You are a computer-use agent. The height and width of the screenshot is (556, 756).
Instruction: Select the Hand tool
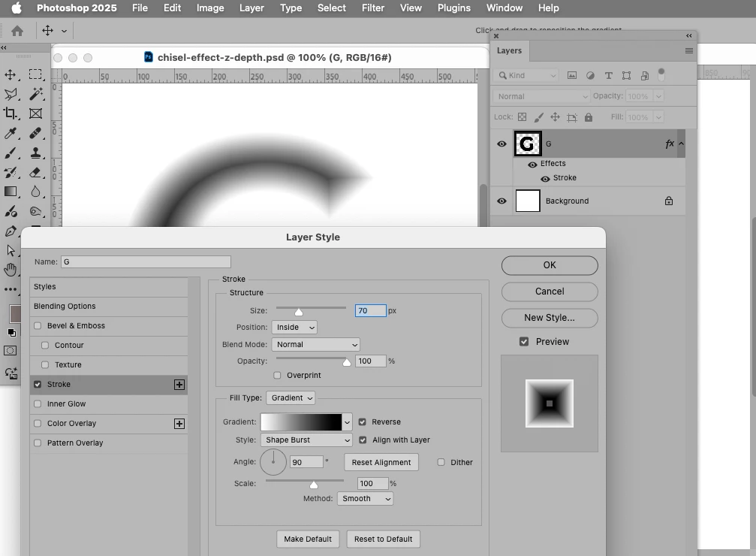click(x=10, y=270)
